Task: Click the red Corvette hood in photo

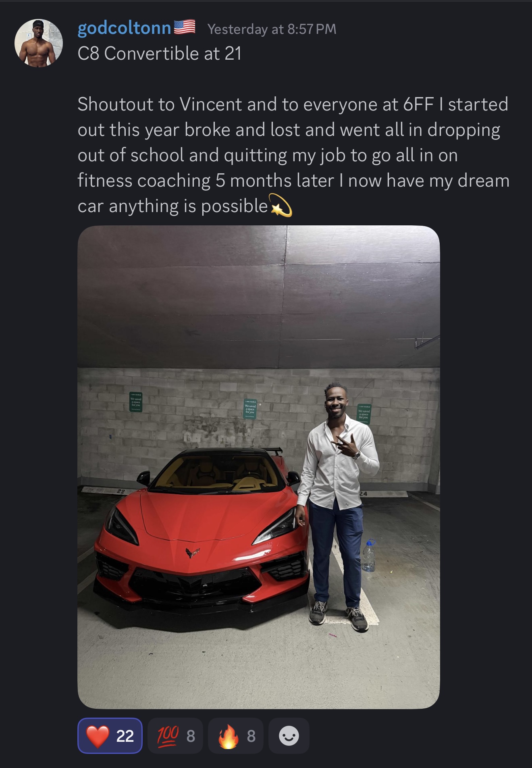Action: click(202, 520)
